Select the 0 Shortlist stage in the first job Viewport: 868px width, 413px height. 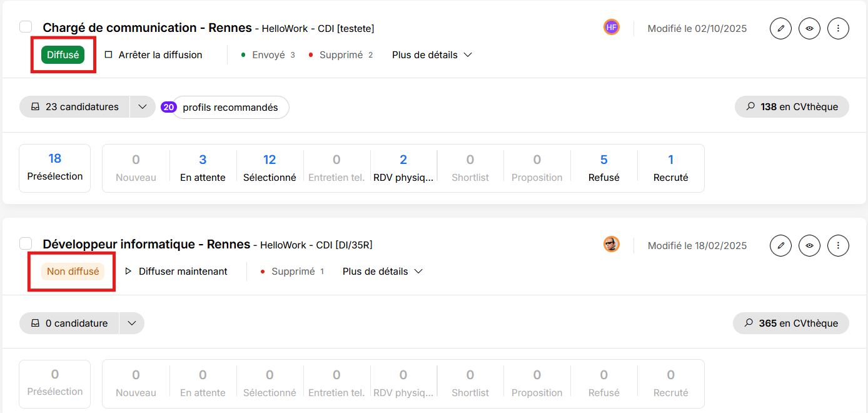pos(470,168)
